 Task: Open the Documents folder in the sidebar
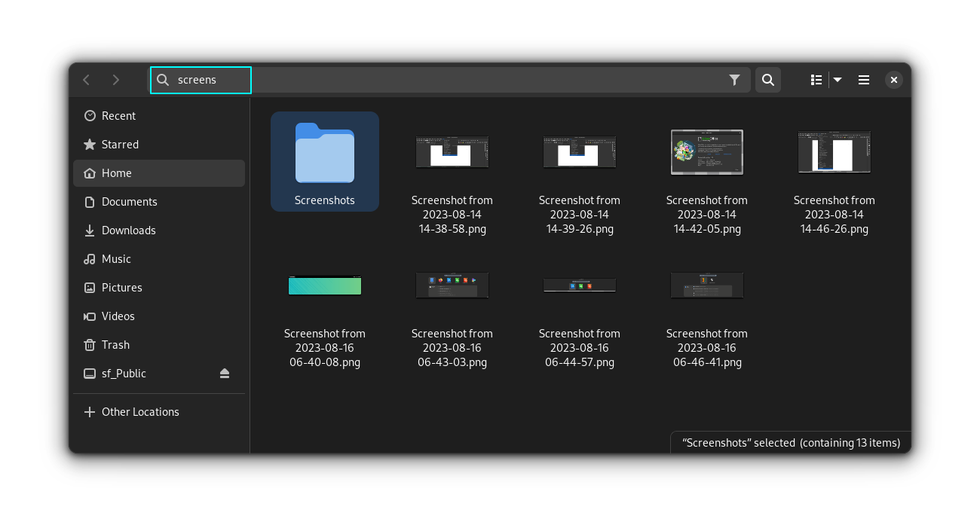click(129, 201)
